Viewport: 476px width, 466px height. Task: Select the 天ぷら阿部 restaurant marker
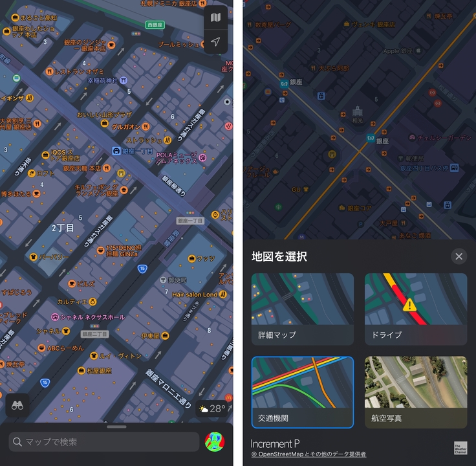[x=313, y=68]
